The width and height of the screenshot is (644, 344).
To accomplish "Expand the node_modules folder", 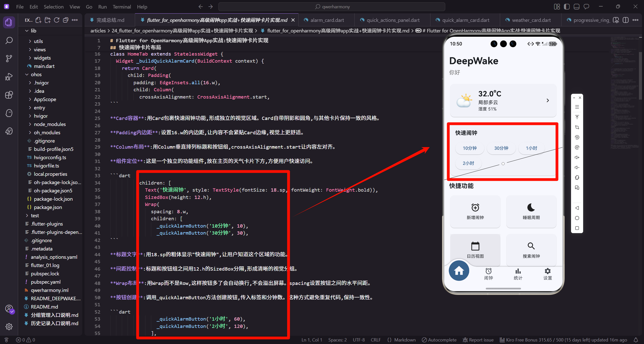I will pos(50,124).
